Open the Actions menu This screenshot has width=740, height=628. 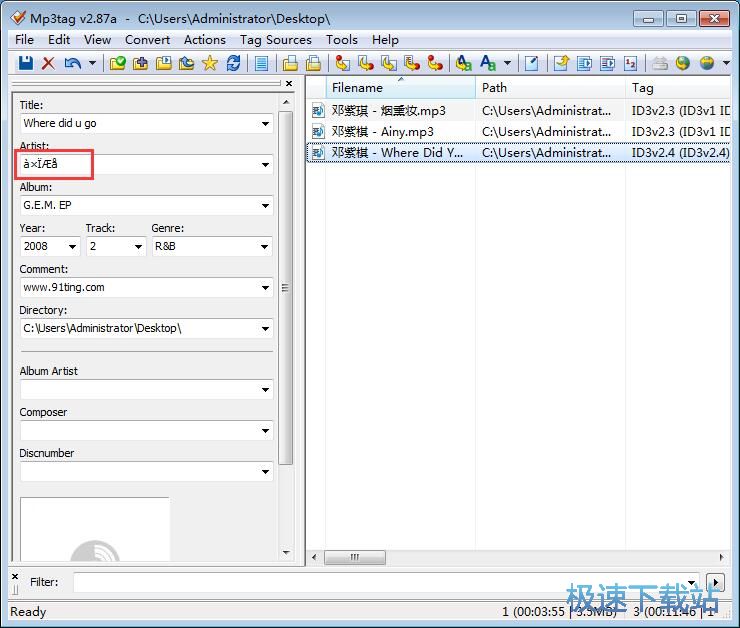click(205, 40)
